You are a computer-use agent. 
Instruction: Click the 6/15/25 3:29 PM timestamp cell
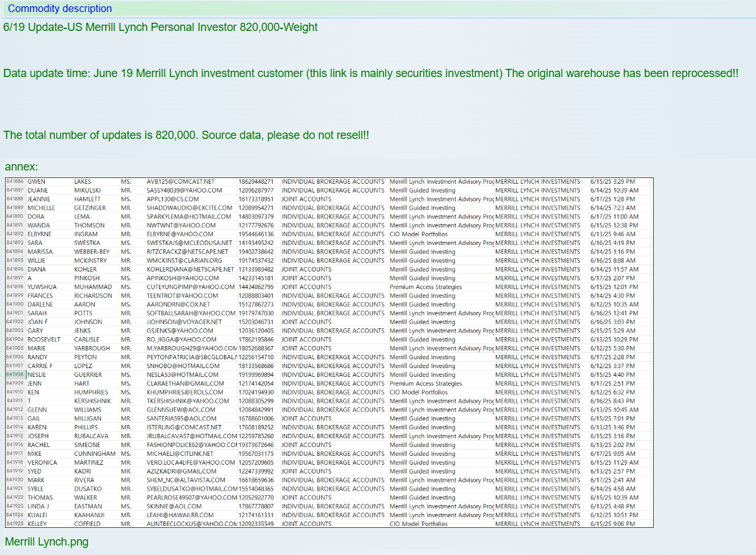click(613, 182)
